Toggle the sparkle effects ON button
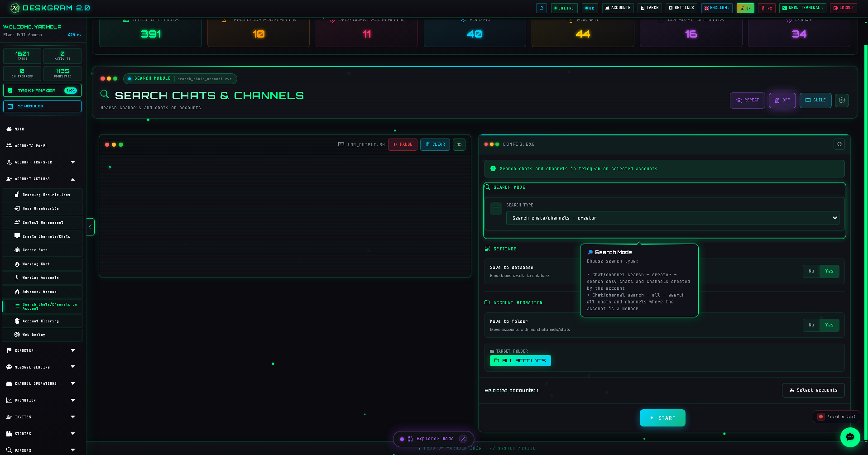This screenshot has width=868, height=455. pos(745,8)
